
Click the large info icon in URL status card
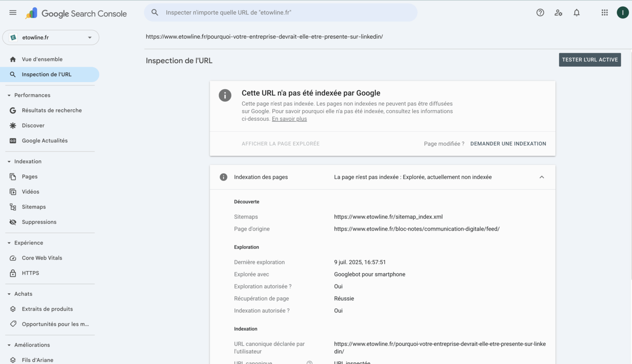tap(225, 95)
